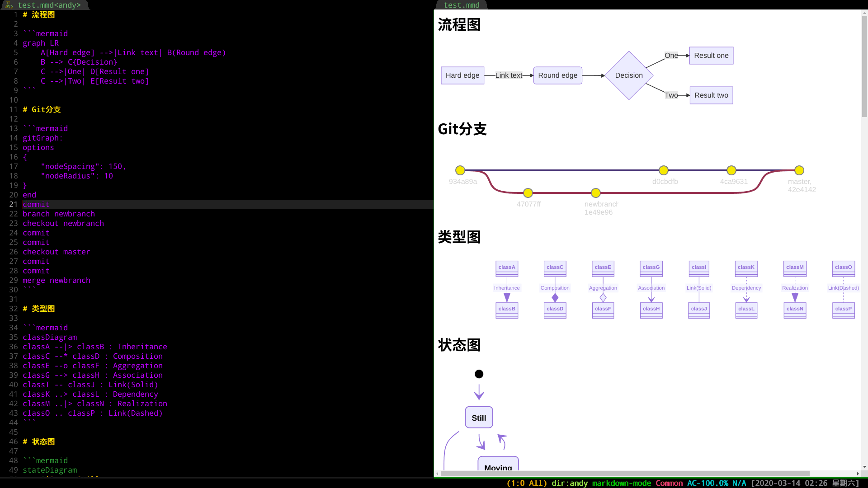
Task: Place cursor on line 14 gitGraph: text
Action: (x=42, y=138)
